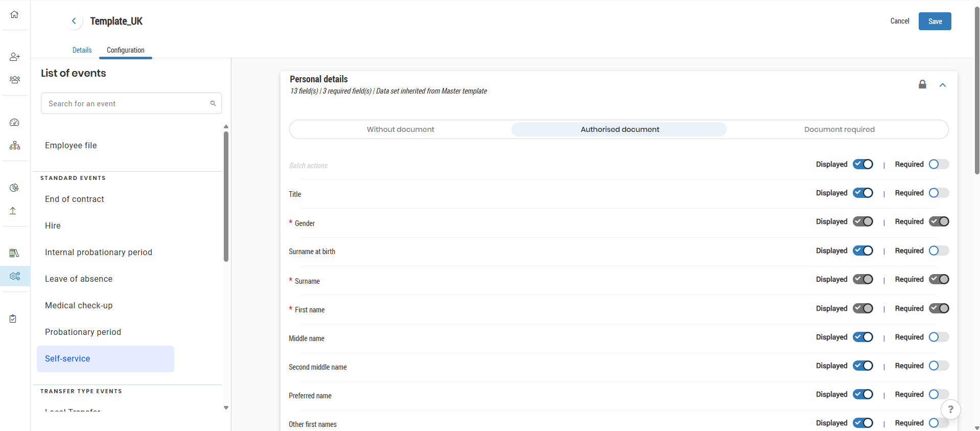The image size is (980, 431).
Task: Click the back arrow beside Template_UK
Action: click(x=74, y=21)
